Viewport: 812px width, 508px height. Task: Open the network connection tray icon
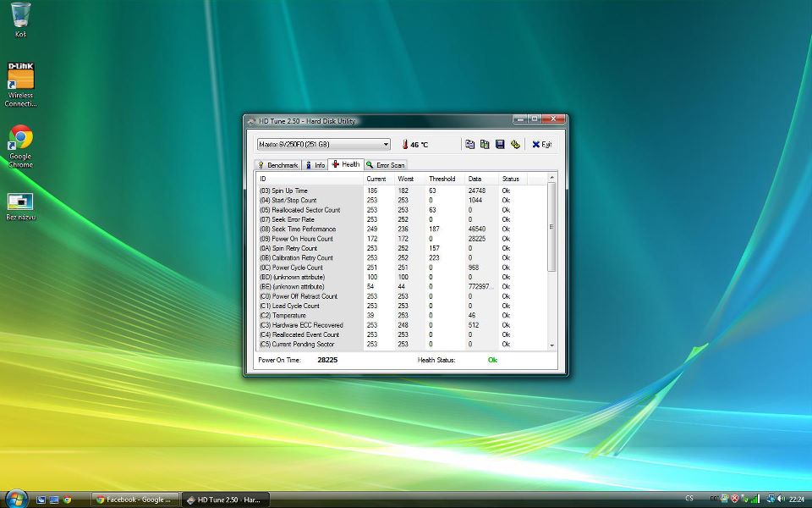(x=770, y=500)
